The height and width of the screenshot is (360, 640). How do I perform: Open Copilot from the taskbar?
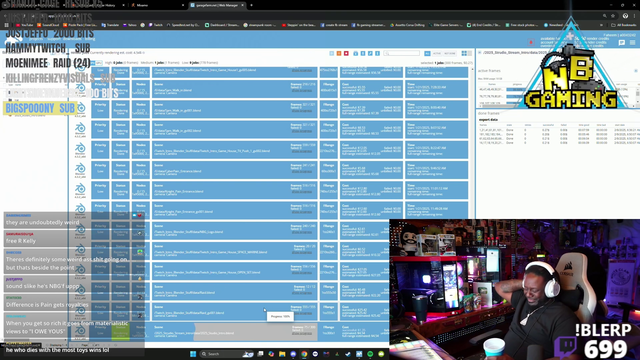(x=271, y=354)
